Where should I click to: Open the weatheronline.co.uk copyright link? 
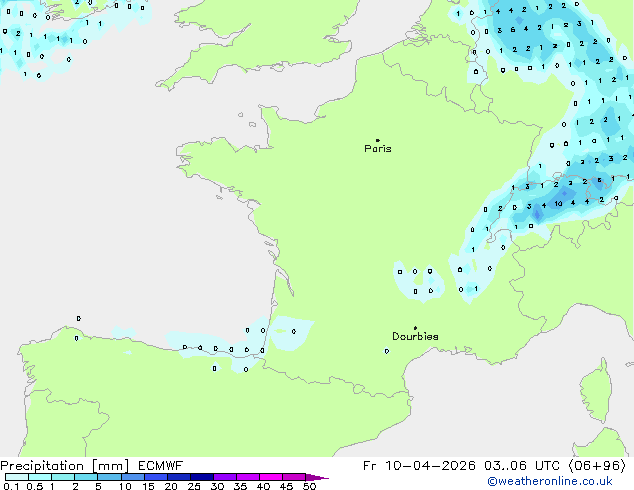[x=549, y=481]
